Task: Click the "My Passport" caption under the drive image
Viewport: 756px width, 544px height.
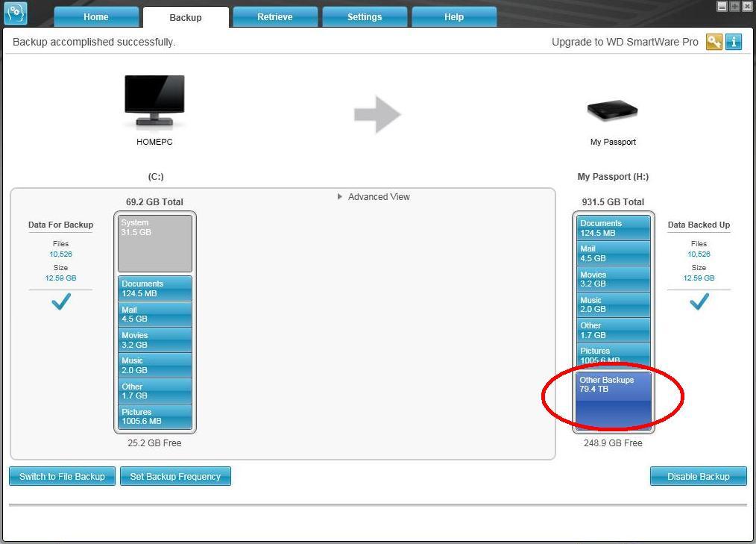Action: point(613,142)
